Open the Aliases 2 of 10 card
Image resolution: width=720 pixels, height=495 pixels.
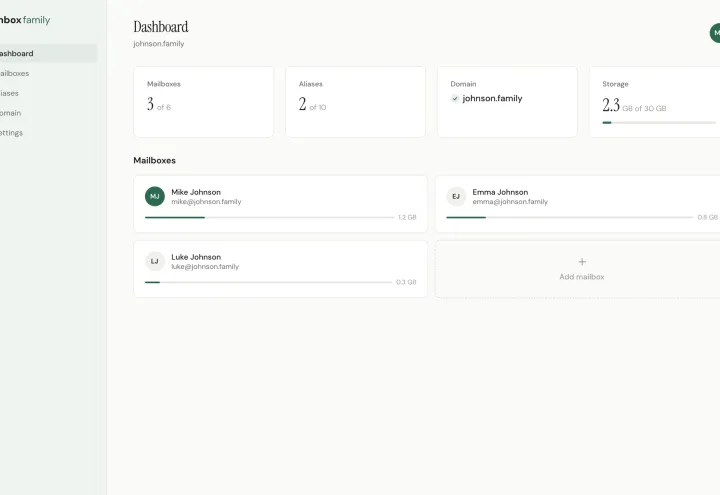tap(355, 102)
